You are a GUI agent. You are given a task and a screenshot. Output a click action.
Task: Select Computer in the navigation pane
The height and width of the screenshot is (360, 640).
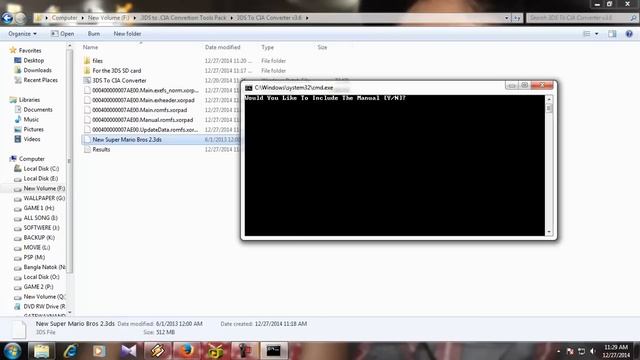[31, 159]
